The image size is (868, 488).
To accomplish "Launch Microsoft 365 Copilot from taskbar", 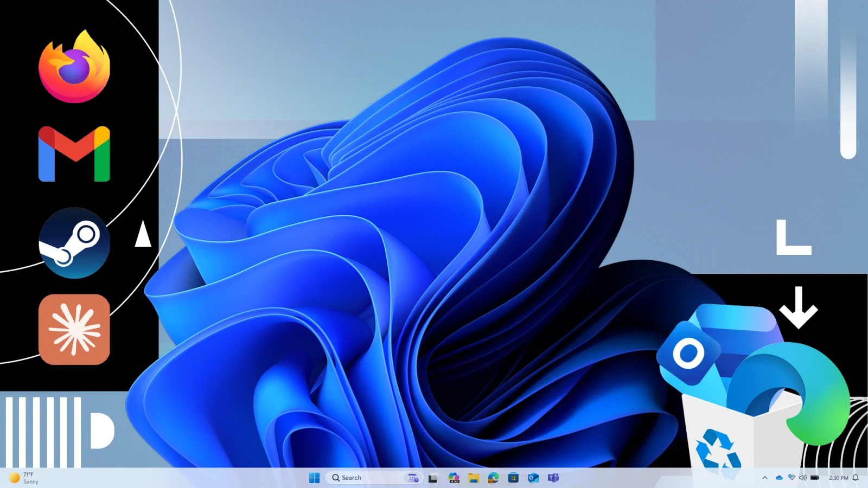I will click(x=454, y=478).
